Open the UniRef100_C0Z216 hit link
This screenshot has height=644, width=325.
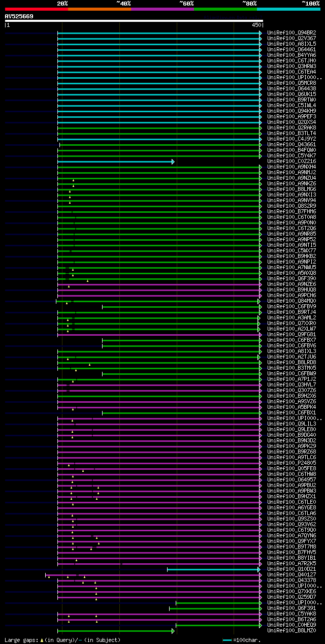point(291,161)
